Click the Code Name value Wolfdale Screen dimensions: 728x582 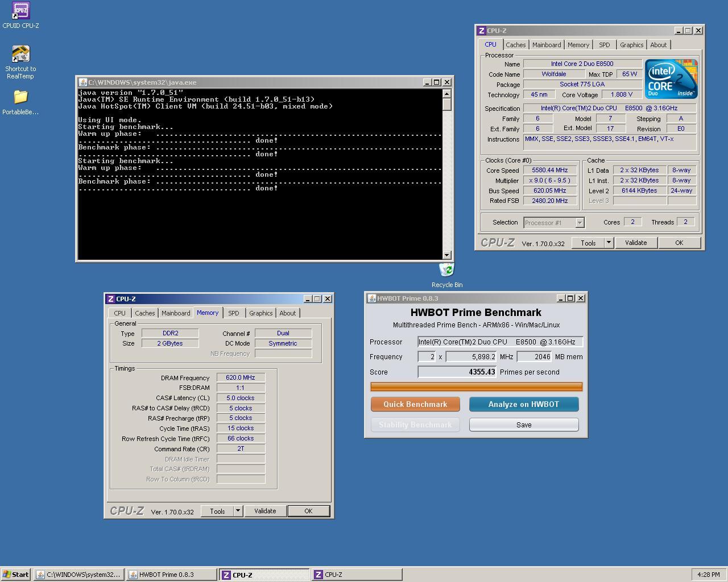pos(554,74)
